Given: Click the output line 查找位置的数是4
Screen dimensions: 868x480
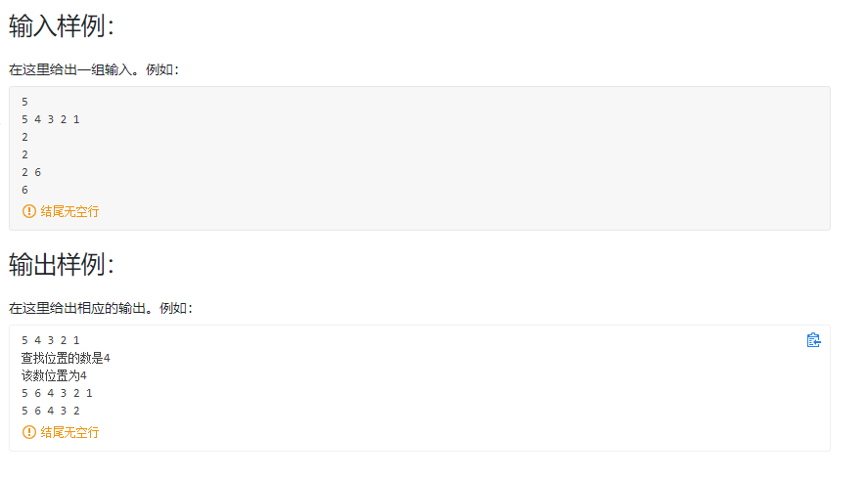Looking at the screenshot, I should pos(66,359).
